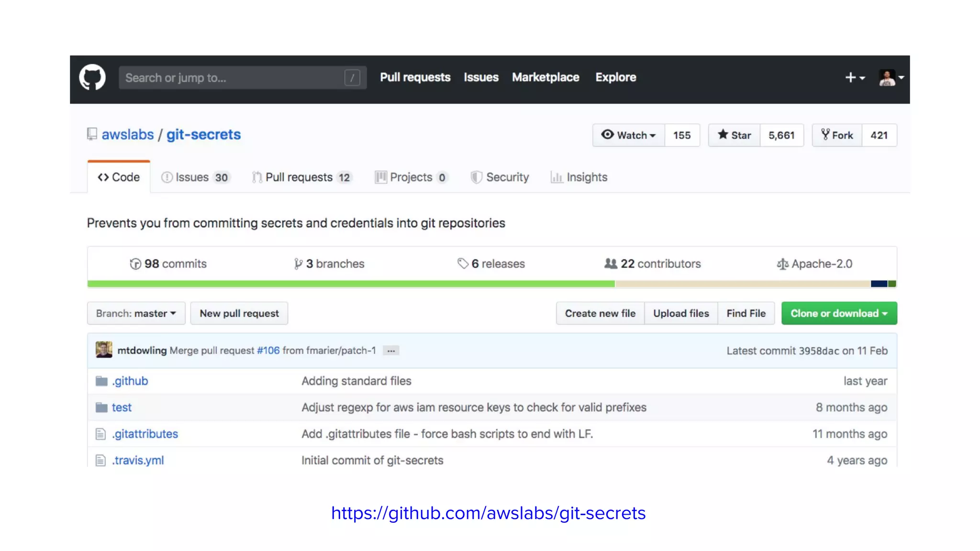980x551 pixels.
Task: Open Explore from top navigation
Action: pos(616,77)
